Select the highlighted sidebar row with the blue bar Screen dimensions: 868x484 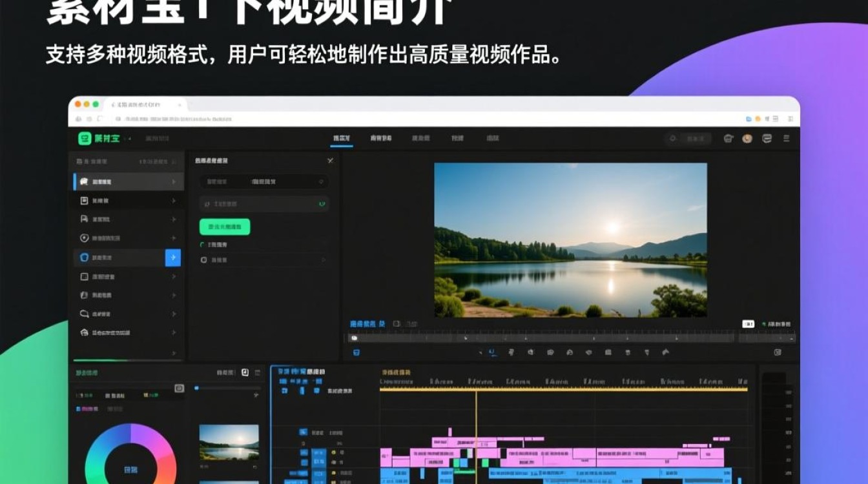(x=129, y=182)
